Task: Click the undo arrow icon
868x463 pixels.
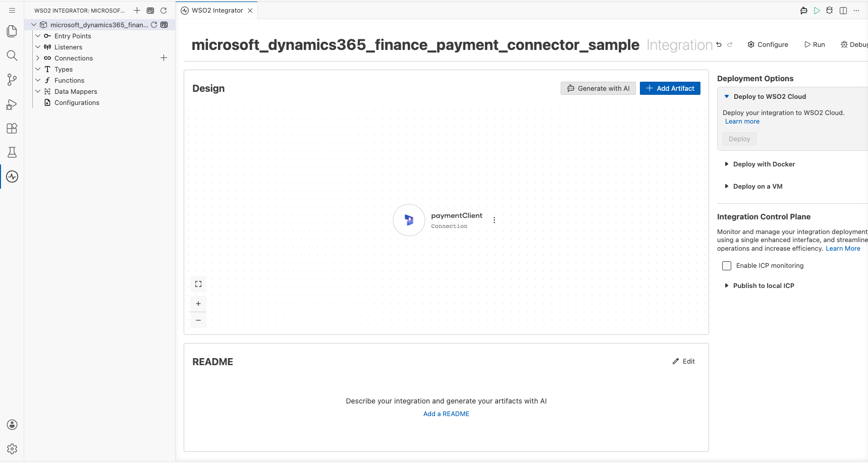Action: point(719,44)
